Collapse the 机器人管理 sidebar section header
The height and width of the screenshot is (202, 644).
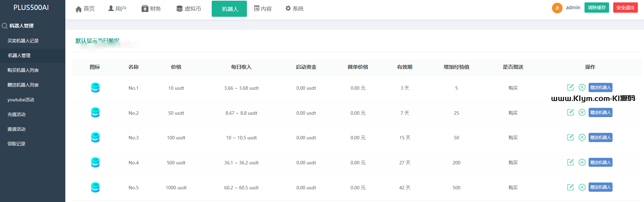pos(21,26)
